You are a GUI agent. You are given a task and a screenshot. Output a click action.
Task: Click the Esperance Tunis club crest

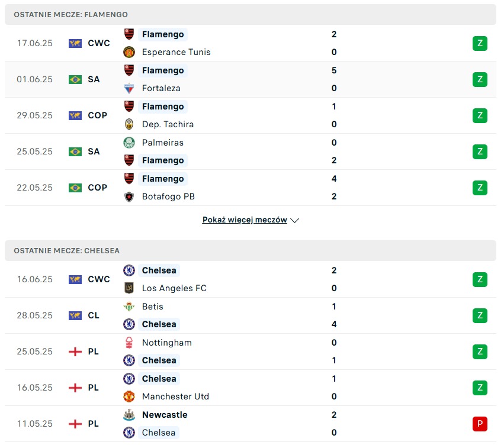(x=129, y=52)
